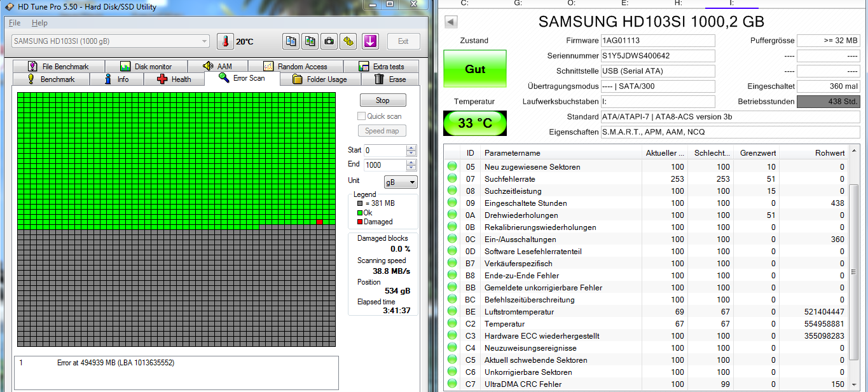868x392 pixels.
Task: Toggle the Quick scan checkbox
Action: click(x=362, y=116)
